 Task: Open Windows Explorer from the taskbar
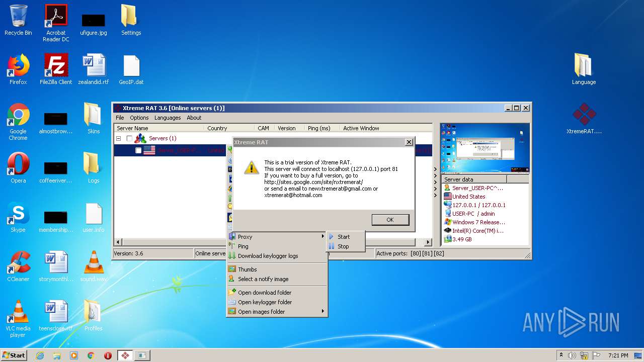[57, 355]
